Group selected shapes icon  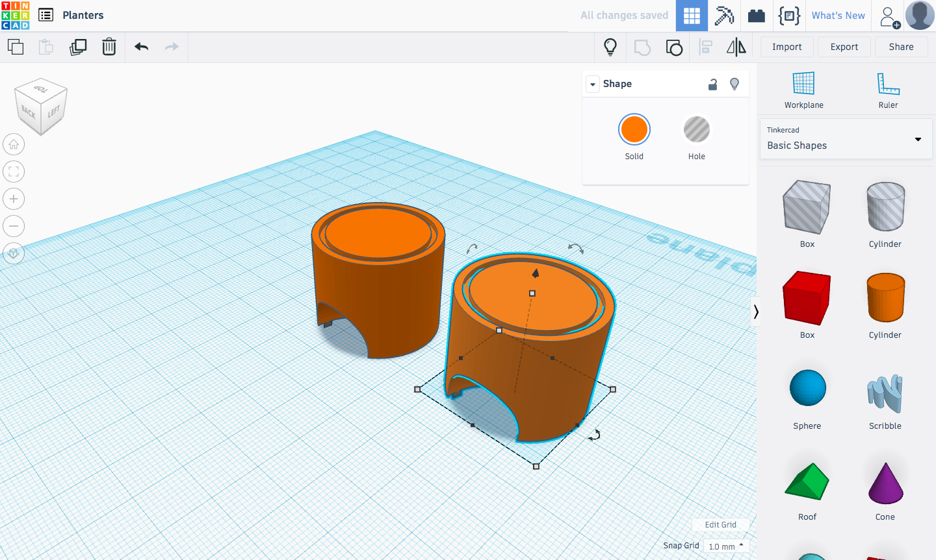pos(642,47)
